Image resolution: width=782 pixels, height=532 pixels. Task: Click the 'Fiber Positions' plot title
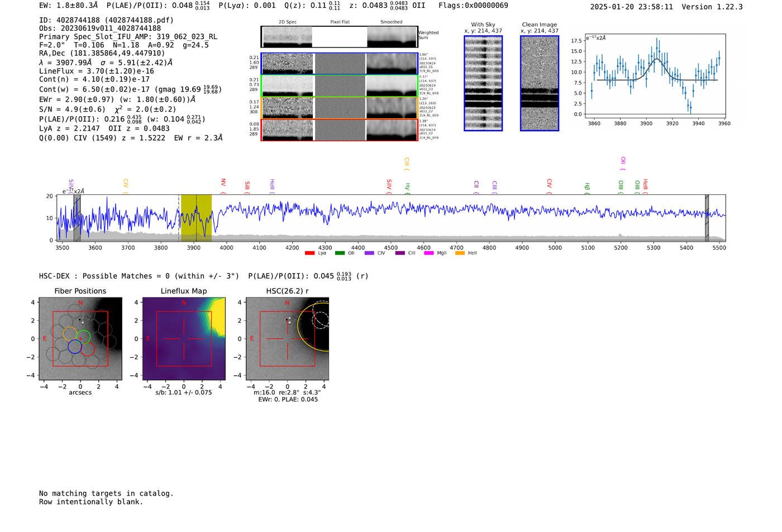coord(80,291)
